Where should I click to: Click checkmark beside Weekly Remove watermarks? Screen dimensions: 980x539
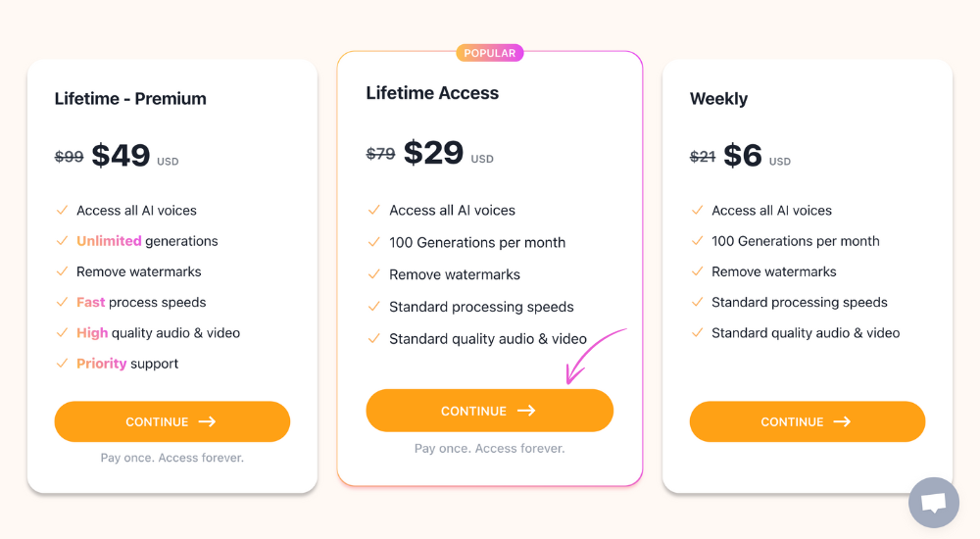coord(697,271)
